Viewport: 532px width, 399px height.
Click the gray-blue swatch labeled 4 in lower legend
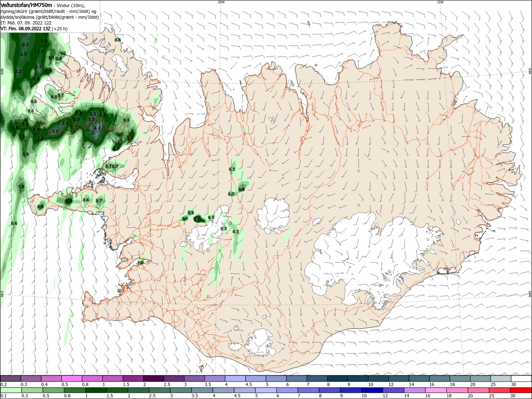pos(223,390)
